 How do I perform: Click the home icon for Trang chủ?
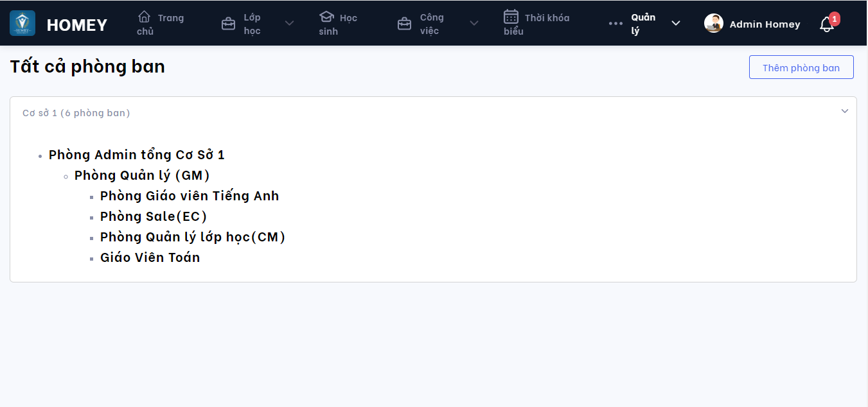coord(145,17)
